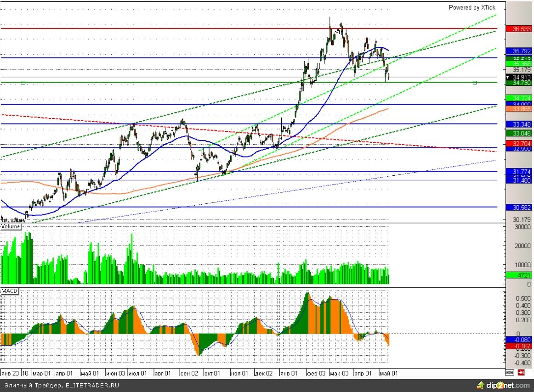534x392 pixels.
Task: Select the green 34.730 level label
Action: 519,83
